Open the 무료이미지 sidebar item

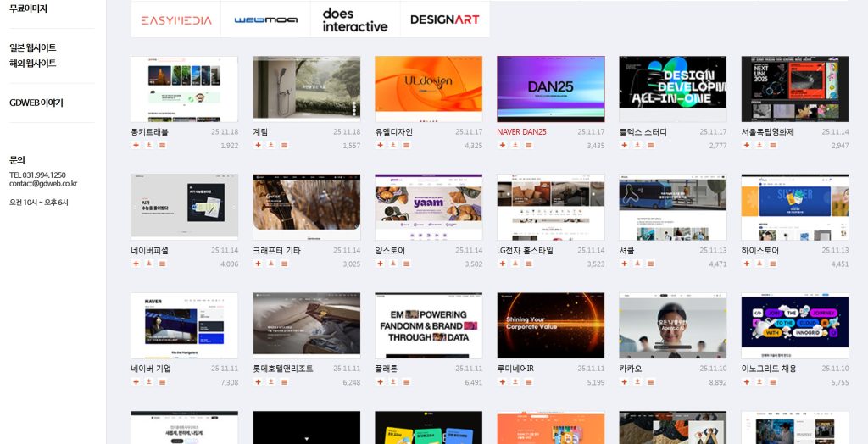click(x=28, y=8)
